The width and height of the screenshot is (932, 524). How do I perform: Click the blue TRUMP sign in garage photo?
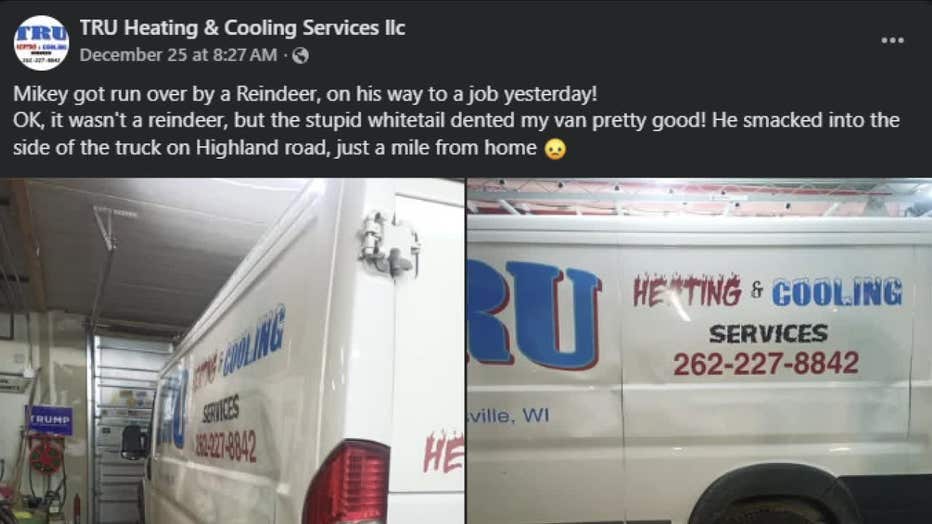[x=49, y=420]
